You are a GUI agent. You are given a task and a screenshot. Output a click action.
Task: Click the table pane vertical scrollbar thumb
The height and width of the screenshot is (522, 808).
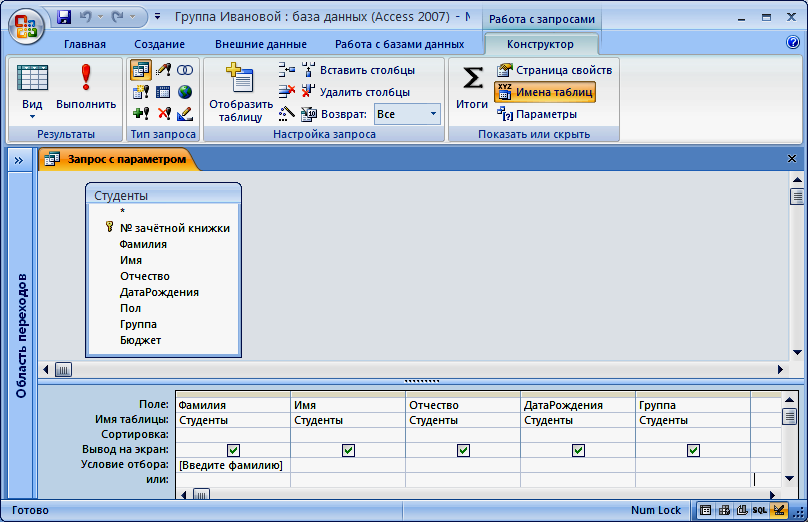pos(797,196)
